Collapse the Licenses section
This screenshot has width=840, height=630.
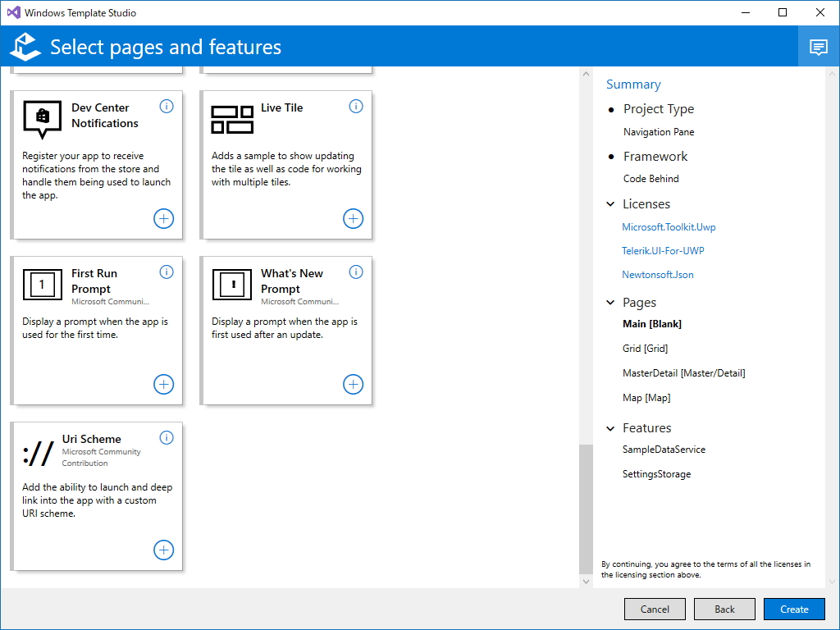coord(610,204)
